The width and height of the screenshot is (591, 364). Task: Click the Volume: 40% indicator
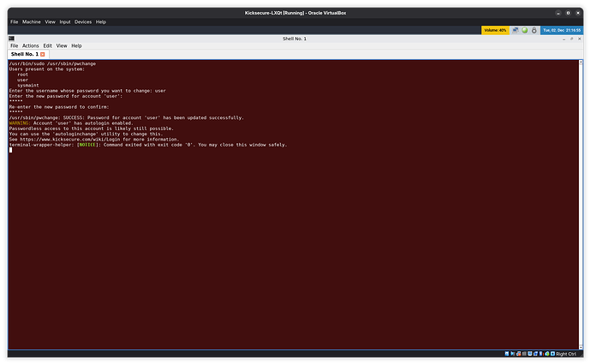[x=496, y=30]
